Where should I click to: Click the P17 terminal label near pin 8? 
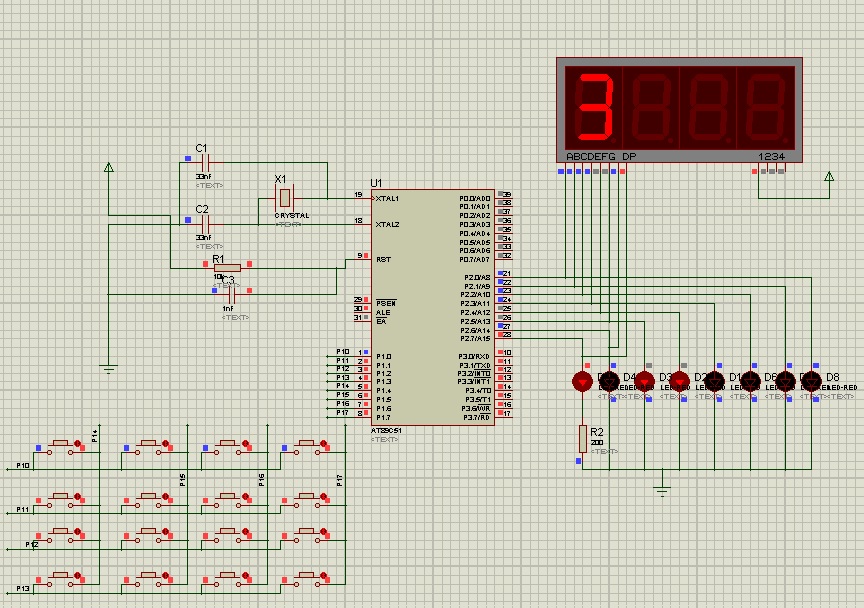coord(343,412)
